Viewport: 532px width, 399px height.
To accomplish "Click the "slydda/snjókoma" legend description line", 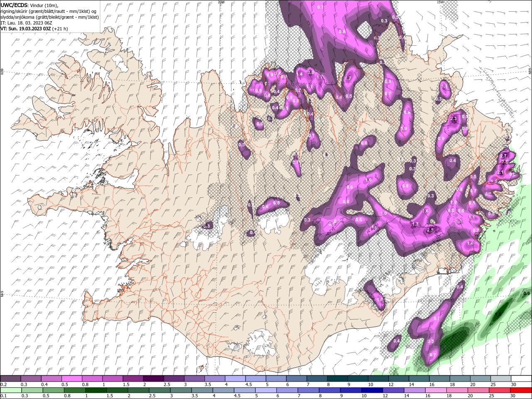I will pyautogui.click(x=49, y=17).
